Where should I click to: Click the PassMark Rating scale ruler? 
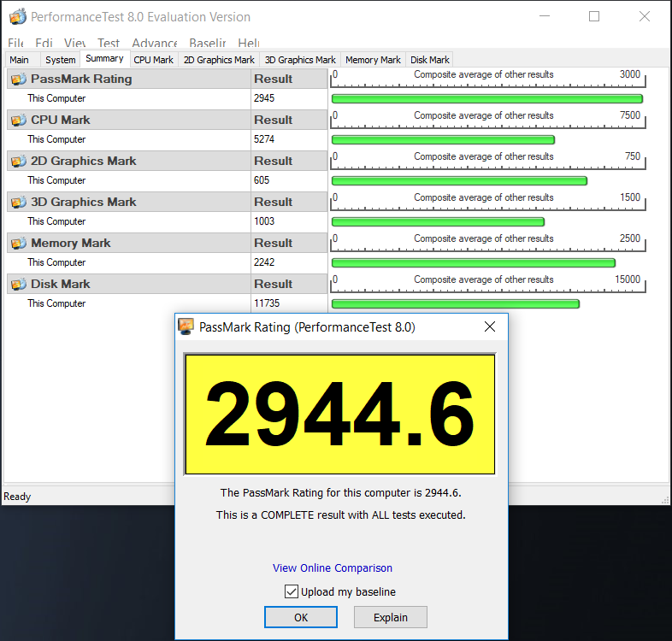pos(488,79)
